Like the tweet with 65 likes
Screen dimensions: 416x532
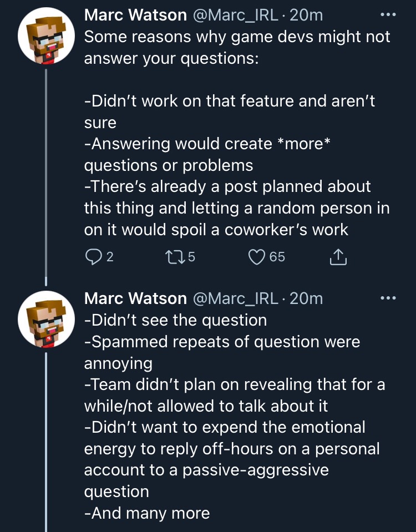[256, 257]
